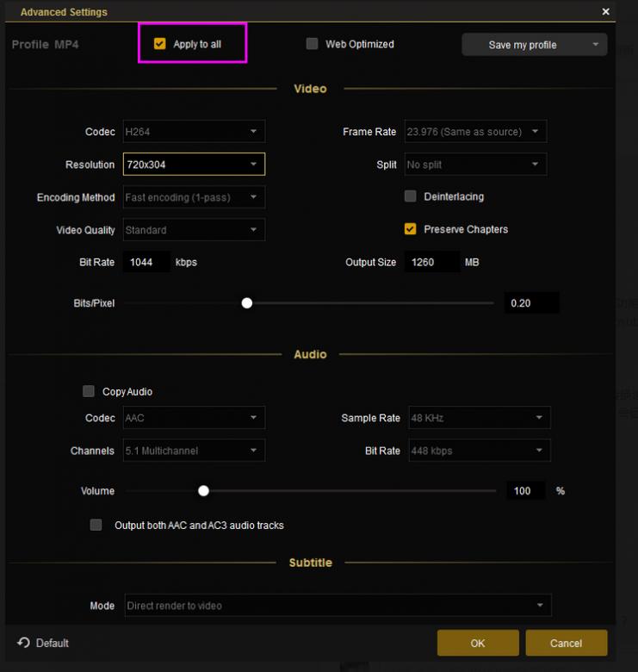
Task: Enable Output both AAC and AC3 tracks
Action: click(96, 525)
